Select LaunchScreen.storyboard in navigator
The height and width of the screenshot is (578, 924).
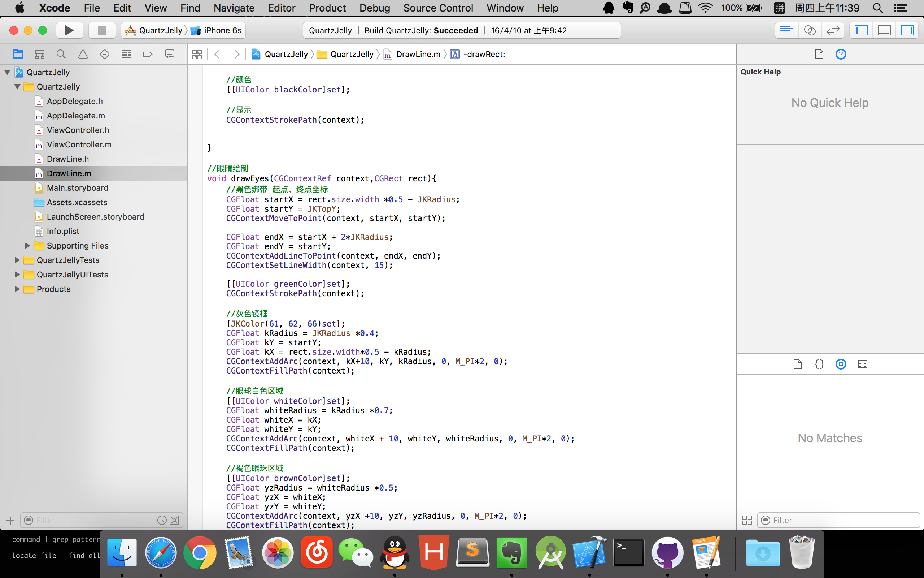(x=93, y=217)
